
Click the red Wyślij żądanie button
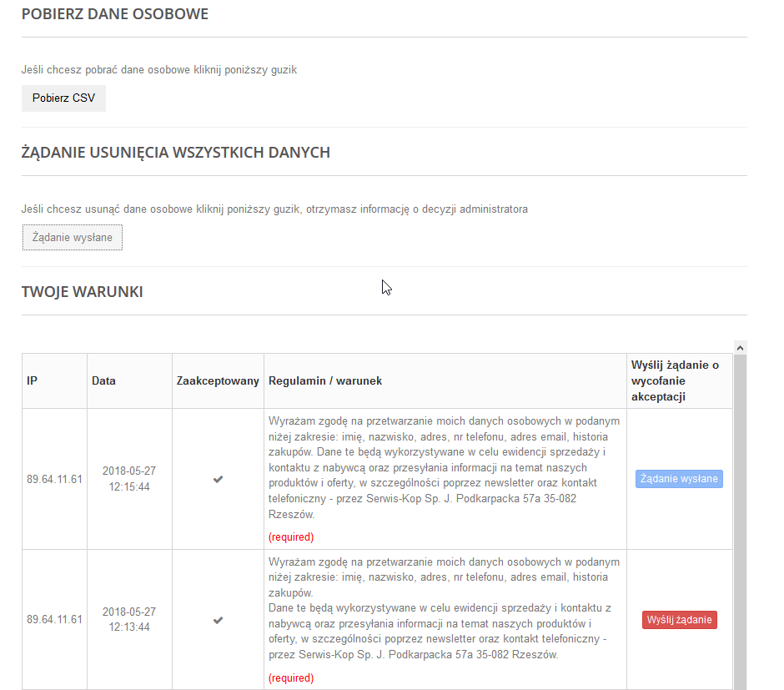(680, 620)
